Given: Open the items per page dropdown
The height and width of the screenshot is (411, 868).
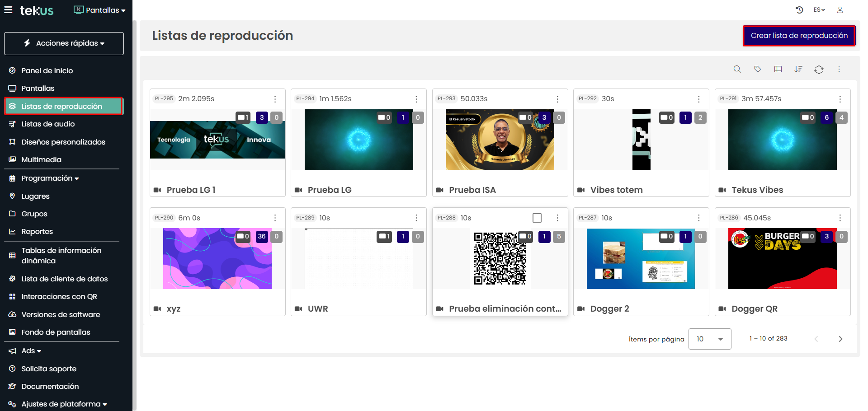Looking at the screenshot, I should click(709, 339).
